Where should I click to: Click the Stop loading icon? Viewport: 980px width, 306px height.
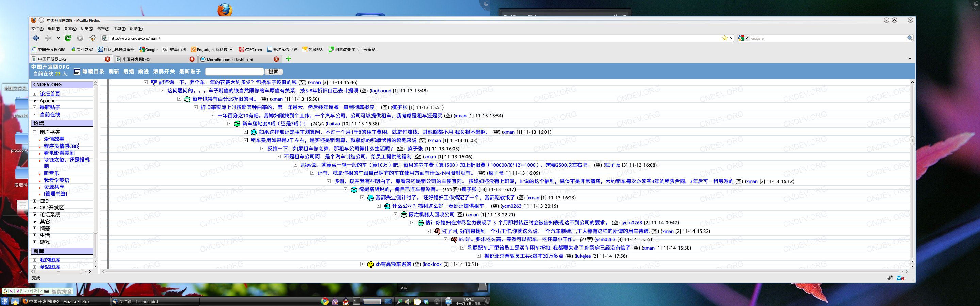(x=80, y=38)
